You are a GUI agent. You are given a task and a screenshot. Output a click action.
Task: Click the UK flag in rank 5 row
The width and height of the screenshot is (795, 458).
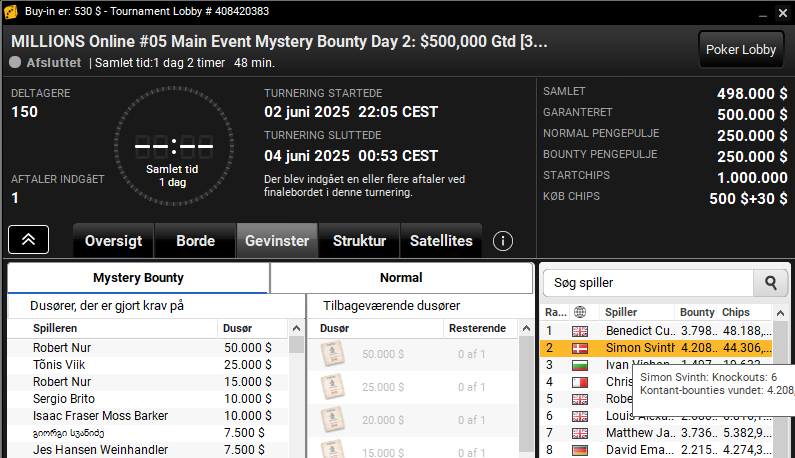tap(580, 399)
